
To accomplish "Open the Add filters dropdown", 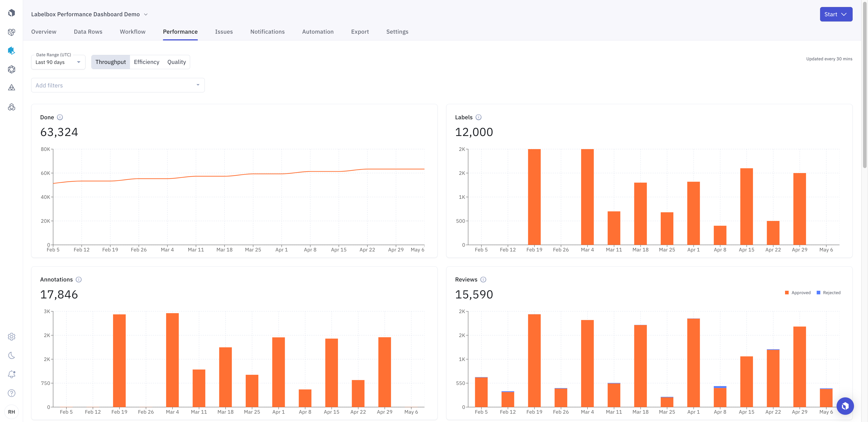I will click(118, 85).
